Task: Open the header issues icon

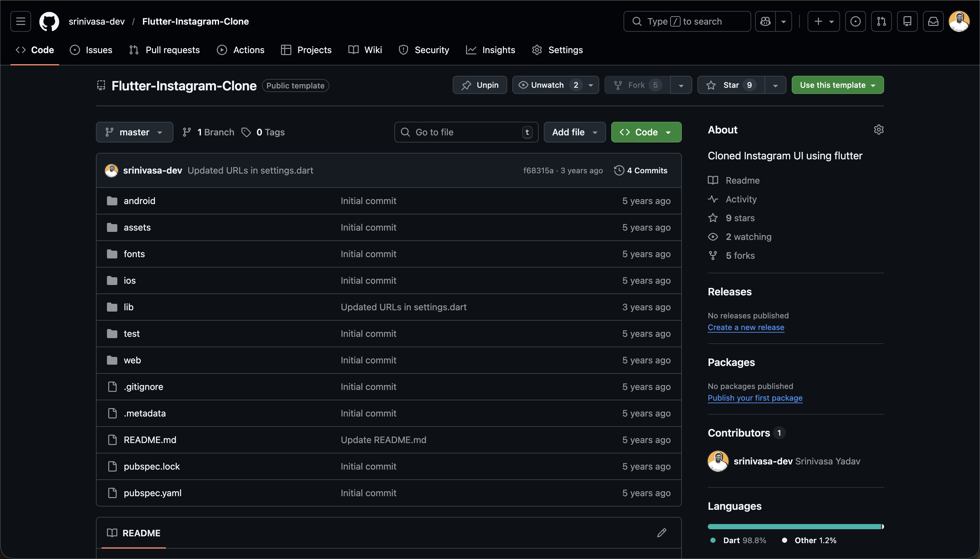Action: (x=855, y=21)
